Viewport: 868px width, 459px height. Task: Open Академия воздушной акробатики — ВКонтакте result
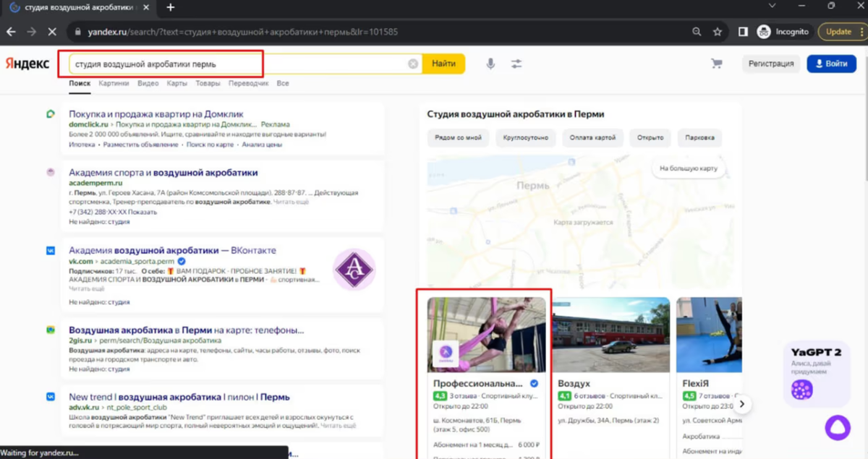(x=172, y=250)
